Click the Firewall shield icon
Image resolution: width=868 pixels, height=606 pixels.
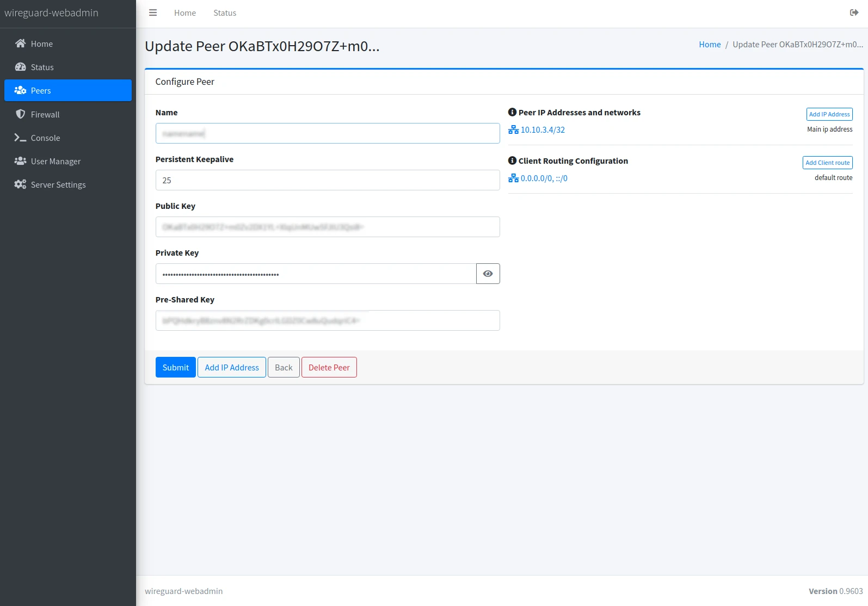pos(20,114)
